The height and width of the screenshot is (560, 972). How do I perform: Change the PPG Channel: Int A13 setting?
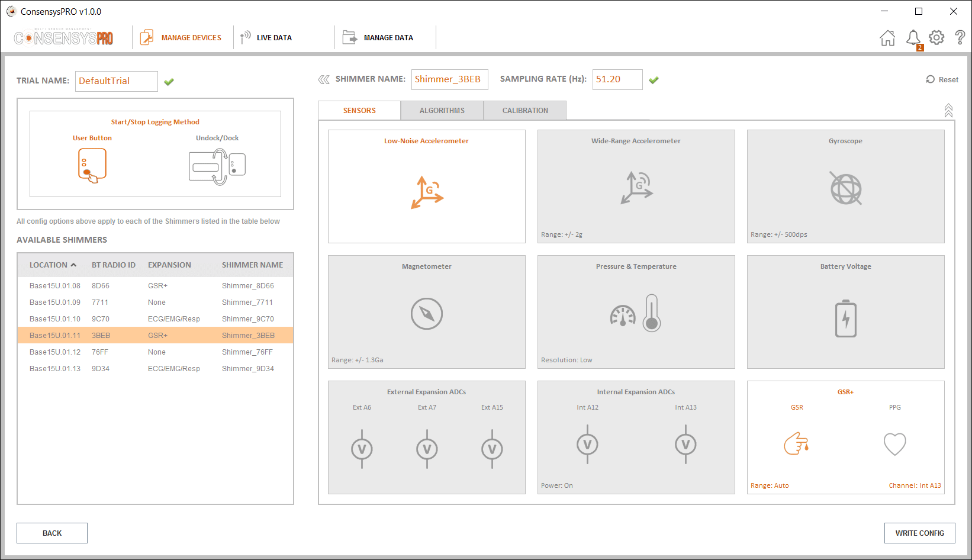915,486
